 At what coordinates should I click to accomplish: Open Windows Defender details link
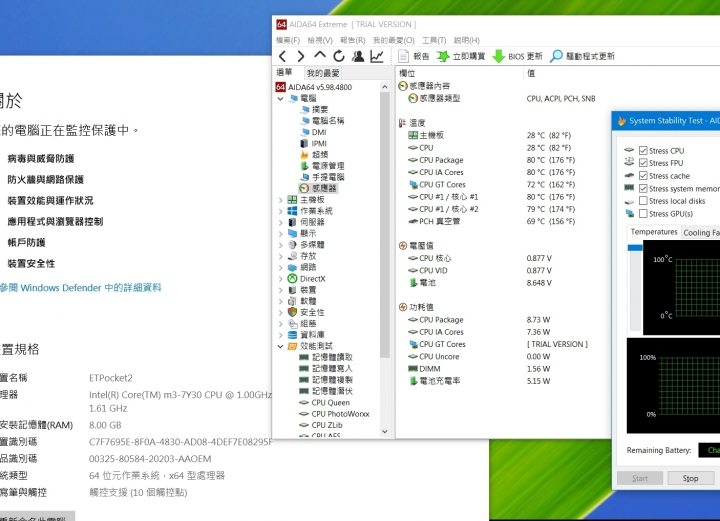(80, 288)
